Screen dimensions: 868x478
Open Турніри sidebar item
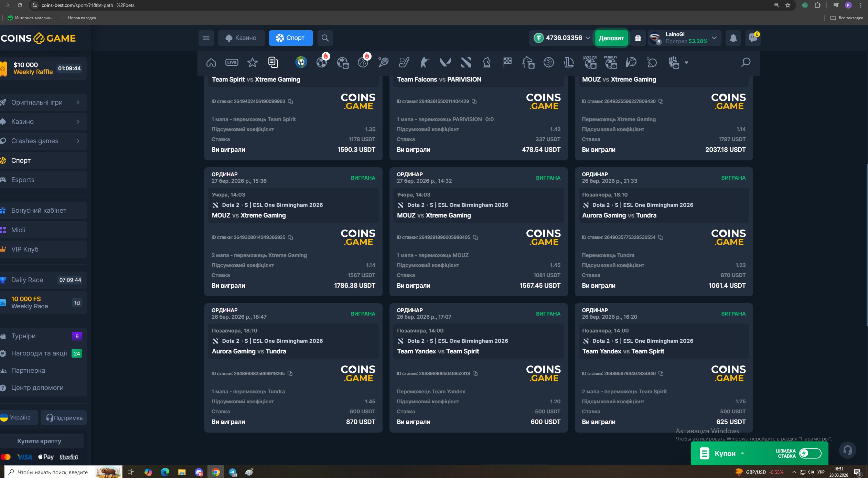43,336
